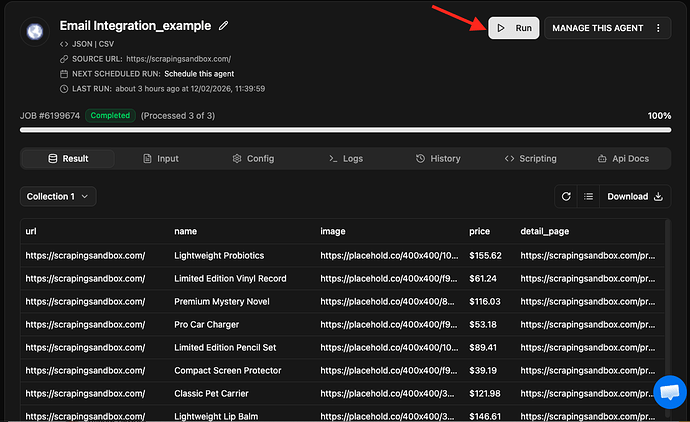Edit agent name with pencil icon
Viewport: 690px width, 422px height.
click(x=224, y=25)
